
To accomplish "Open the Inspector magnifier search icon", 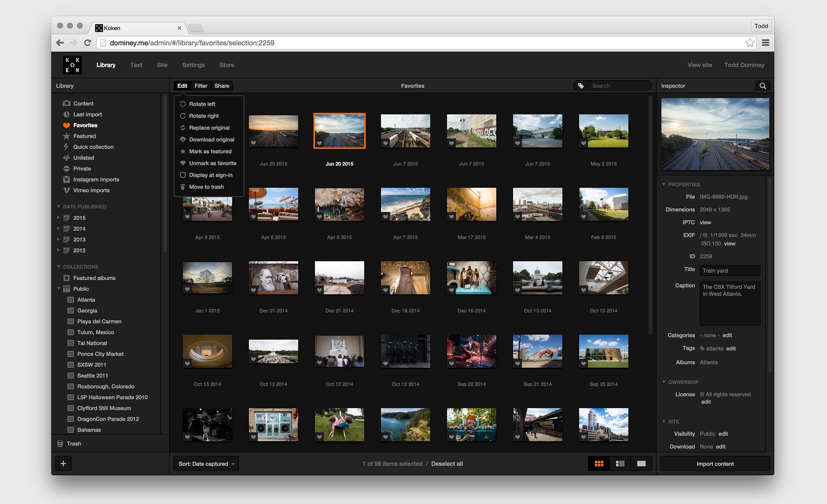I will point(762,86).
